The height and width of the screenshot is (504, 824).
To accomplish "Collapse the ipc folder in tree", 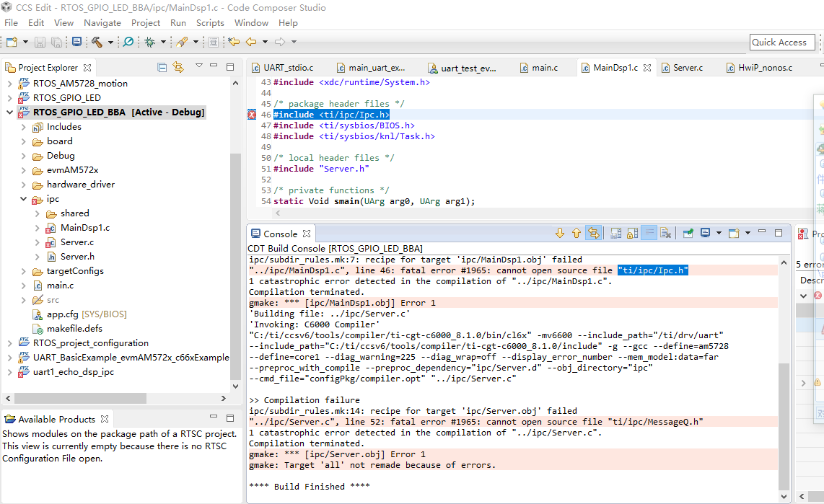I will tap(24, 199).
